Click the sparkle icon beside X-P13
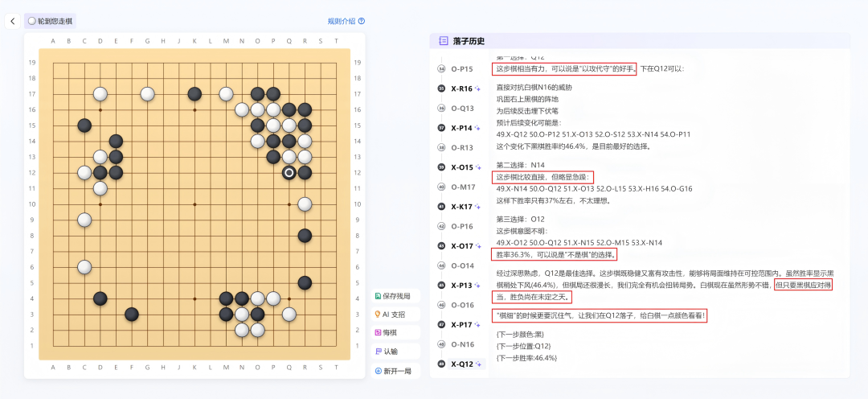 [x=477, y=286]
